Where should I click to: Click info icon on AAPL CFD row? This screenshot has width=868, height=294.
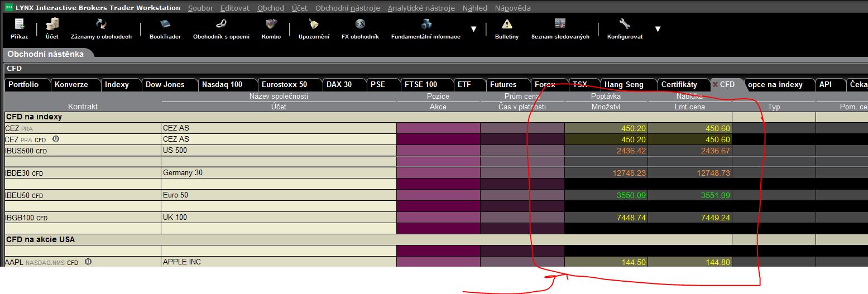pos(88,262)
